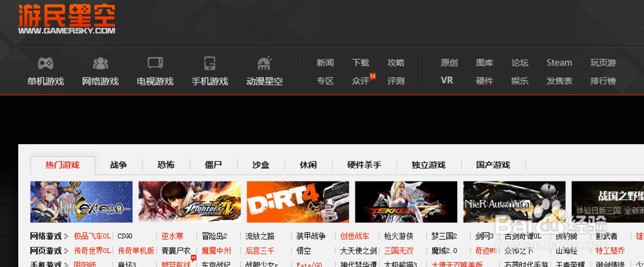Viewport: 644px width, 267px height.
Task: Click the 冒险岛2 link
Action: tap(214, 236)
